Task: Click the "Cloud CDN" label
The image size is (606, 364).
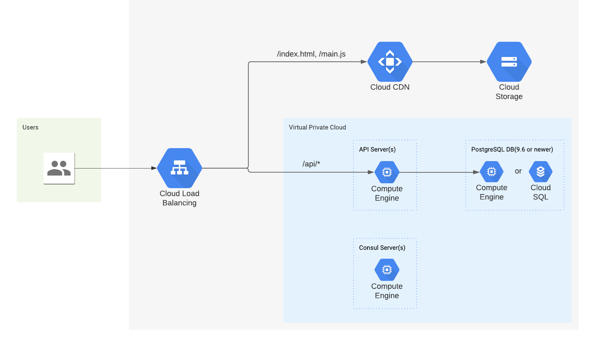Action: click(x=390, y=87)
